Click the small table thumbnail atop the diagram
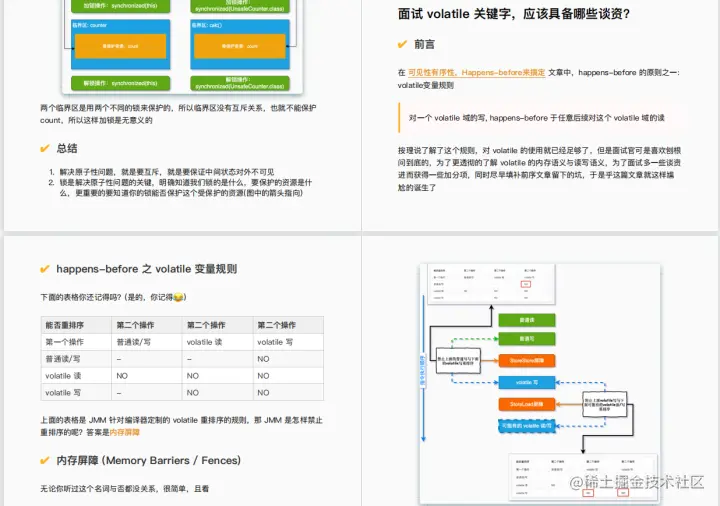Image resolution: width=720 pixels, height=506 pixels. pyautogui.click(x=491, y=284)
